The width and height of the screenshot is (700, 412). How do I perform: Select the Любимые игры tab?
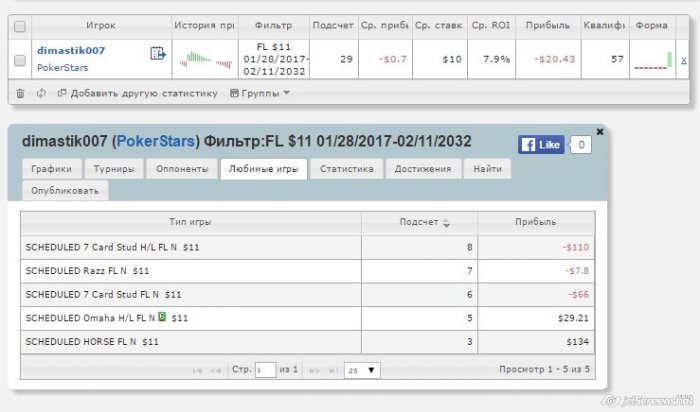pyautogui.click(x=263, y=169)
